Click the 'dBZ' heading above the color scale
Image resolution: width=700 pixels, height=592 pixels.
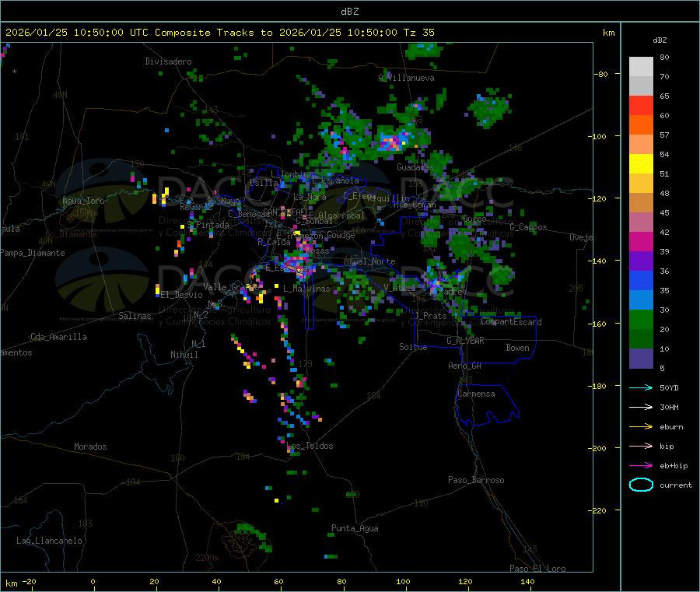tap(660, 40)
